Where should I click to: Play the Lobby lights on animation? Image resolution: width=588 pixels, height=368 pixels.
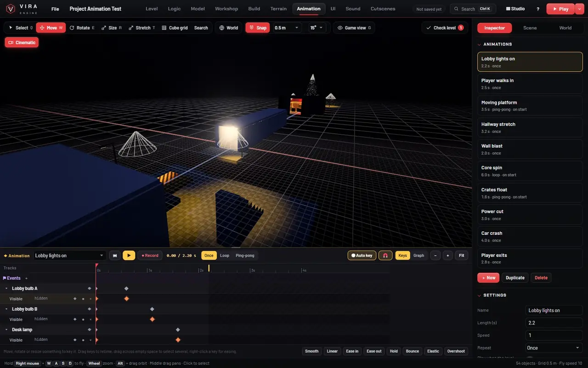pyautogui.click(x=129, y=255)
